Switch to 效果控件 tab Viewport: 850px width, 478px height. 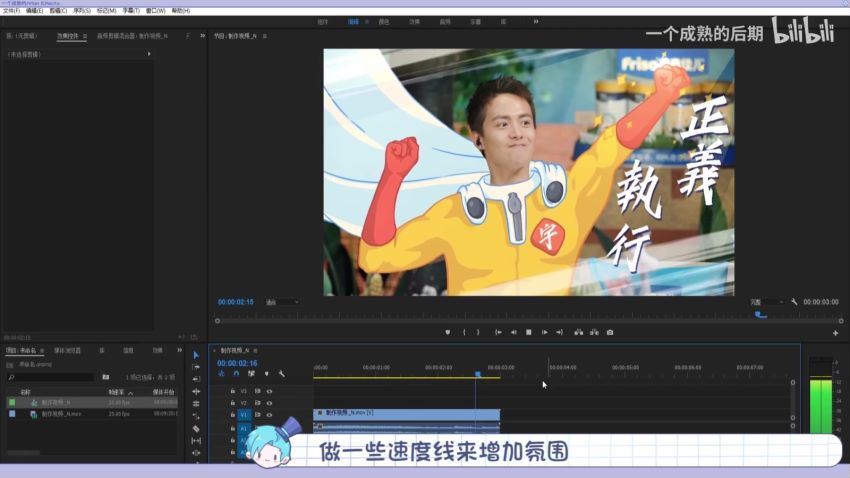point(68,36)
